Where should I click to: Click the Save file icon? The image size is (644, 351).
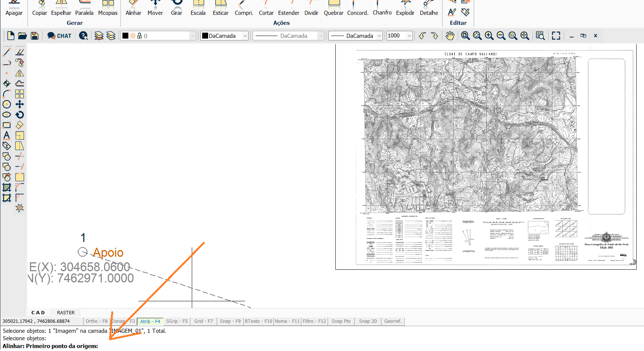click(x=34, y=36)
